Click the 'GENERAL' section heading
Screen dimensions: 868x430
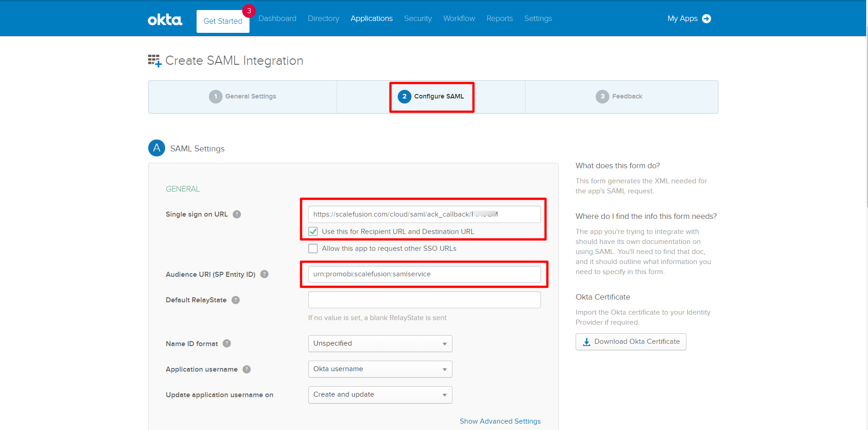tap(182, 189)
